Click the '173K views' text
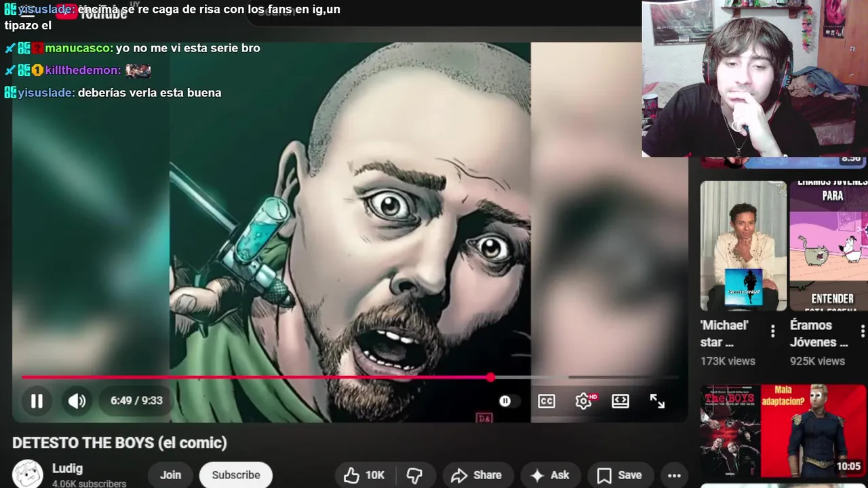868x488 pixels. (728, 361)
